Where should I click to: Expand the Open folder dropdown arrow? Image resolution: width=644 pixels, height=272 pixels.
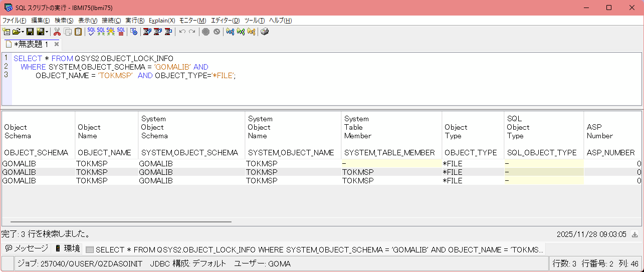tap(23, 32)
